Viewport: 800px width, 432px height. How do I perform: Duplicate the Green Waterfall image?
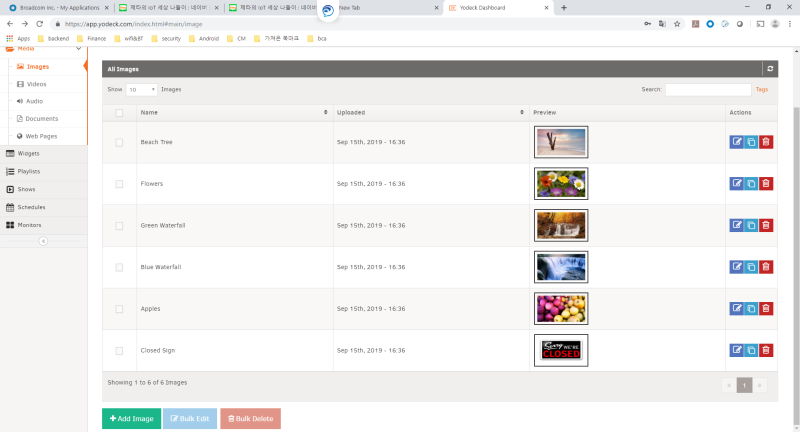pyautogui.click(x=751, y=225)
